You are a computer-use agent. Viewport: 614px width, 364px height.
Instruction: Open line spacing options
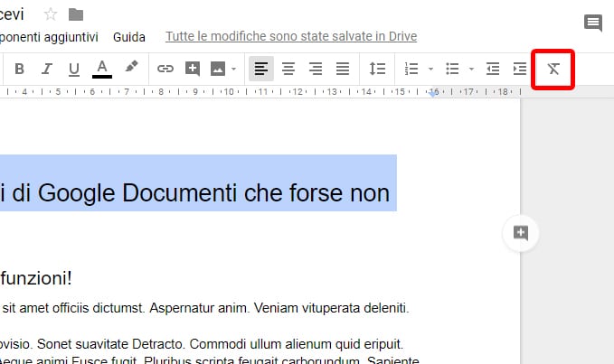point(377,69)
